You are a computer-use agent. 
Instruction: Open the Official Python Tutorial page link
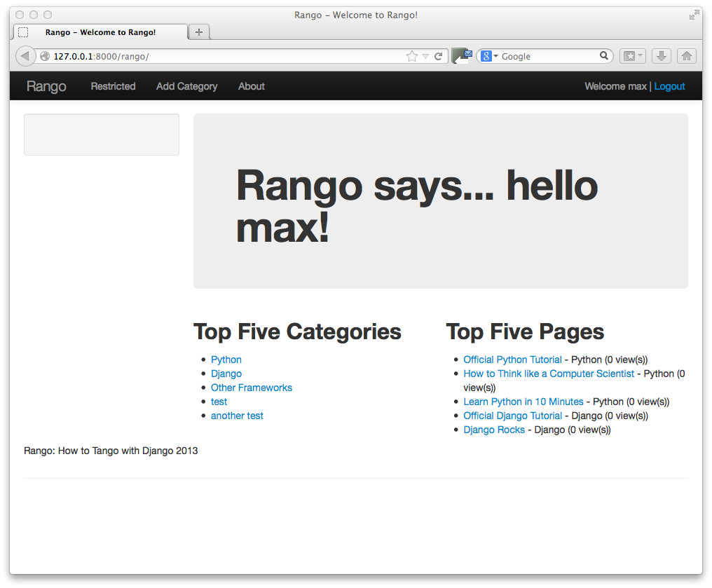click(x=513, y=360)
